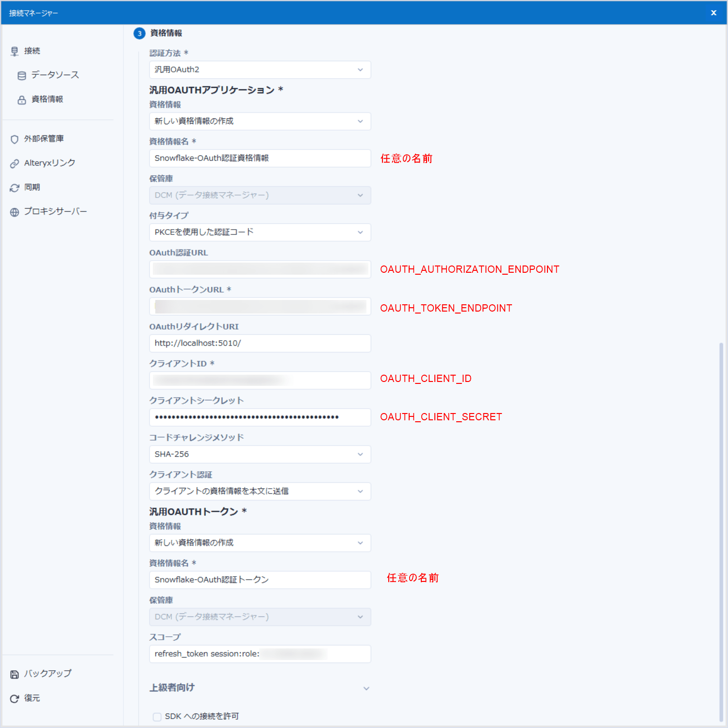Select 接続 in the sidebar
This screenshot has width=728, height=728.
coord(32,51)
